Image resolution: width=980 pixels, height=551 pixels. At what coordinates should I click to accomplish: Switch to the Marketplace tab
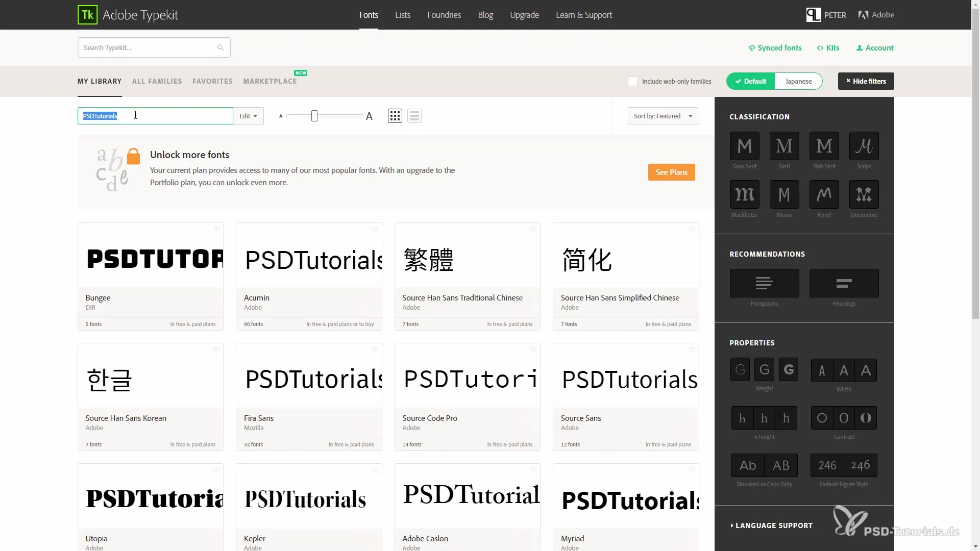coord(270,81)
